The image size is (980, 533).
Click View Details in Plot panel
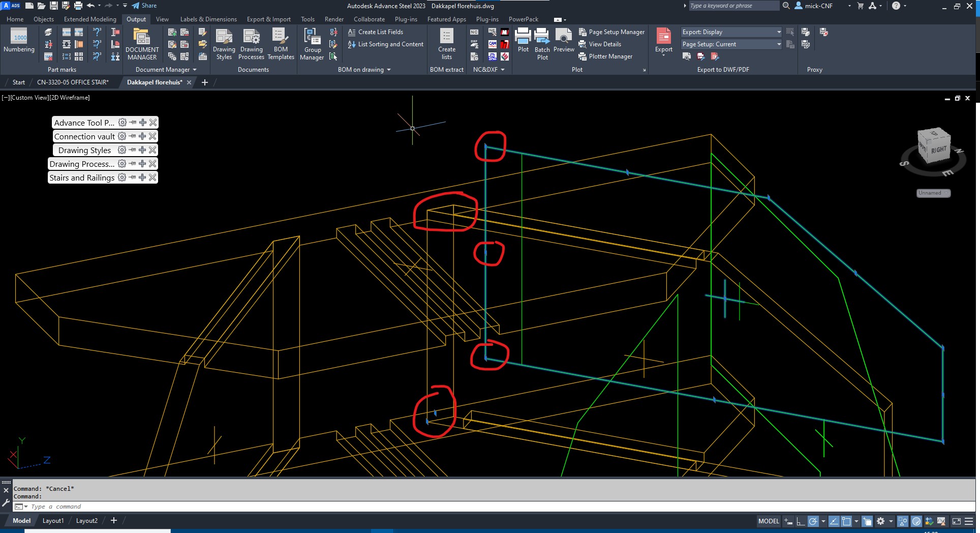(x=600, y=44)
